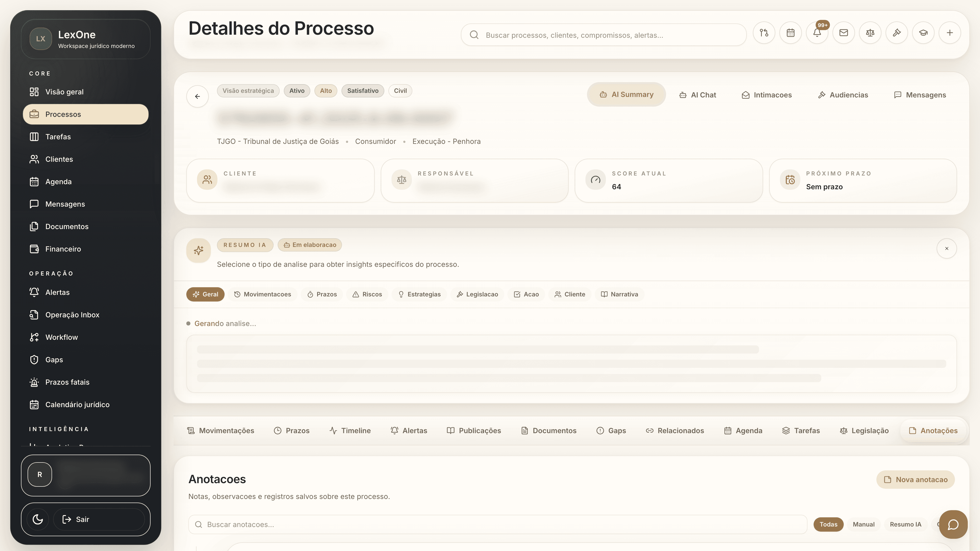Screen dimensions: 980x551
Task: Switch the annotations filter to Manual
Action: pyautogui.click(x=864, y=524)
